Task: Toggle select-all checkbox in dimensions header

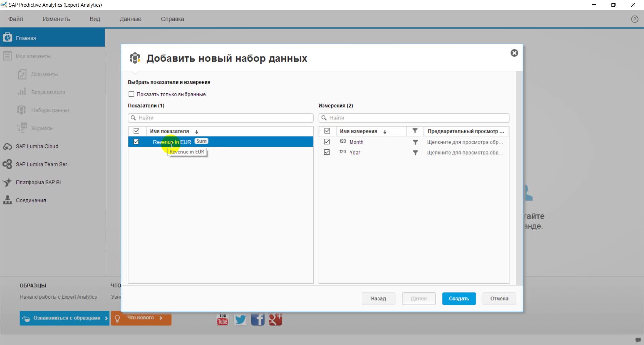Action: tap(327, 131)
